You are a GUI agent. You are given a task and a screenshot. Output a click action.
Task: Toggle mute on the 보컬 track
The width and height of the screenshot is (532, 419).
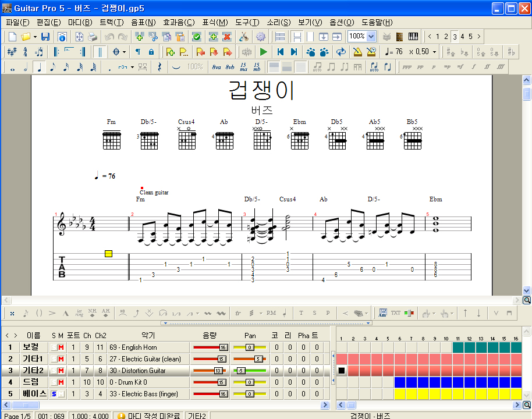pos(61,347)
